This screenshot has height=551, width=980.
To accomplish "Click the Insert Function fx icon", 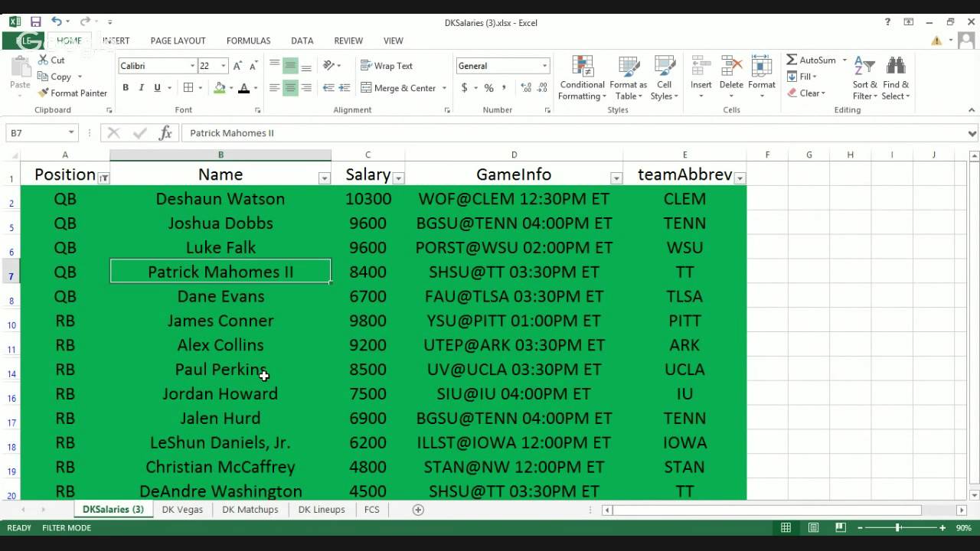I will 165,133.
